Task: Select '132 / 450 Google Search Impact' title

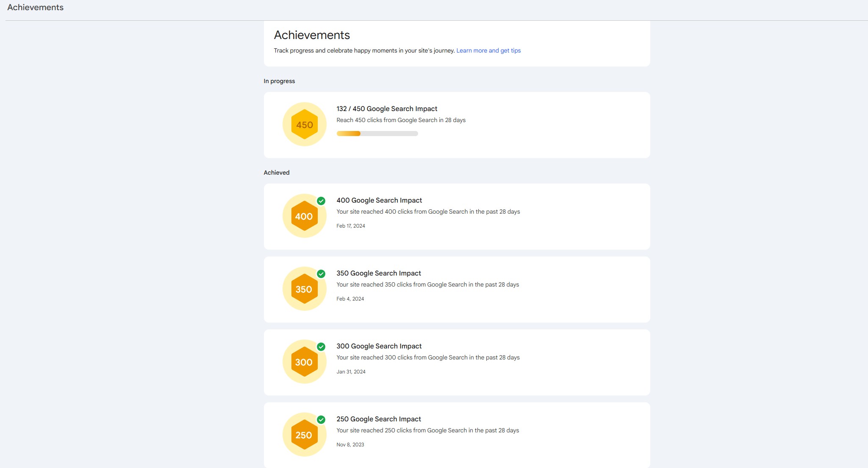Action: 387,109
